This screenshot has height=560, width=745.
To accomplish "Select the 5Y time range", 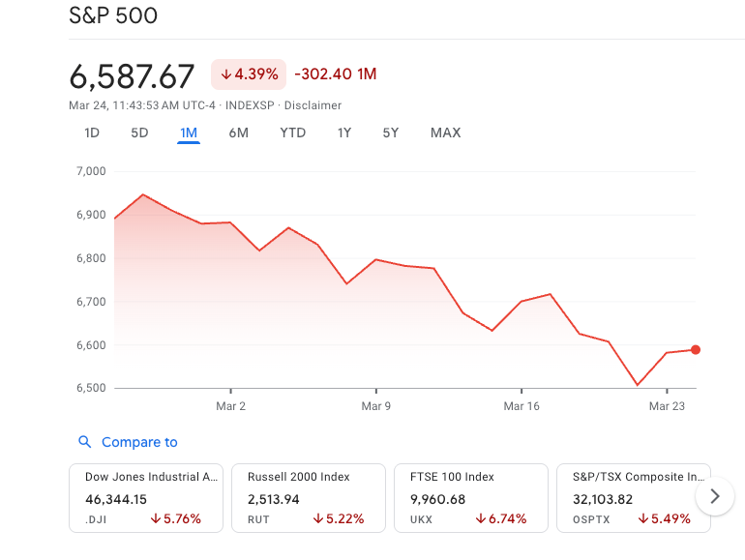I will click(x=390, y=133).
